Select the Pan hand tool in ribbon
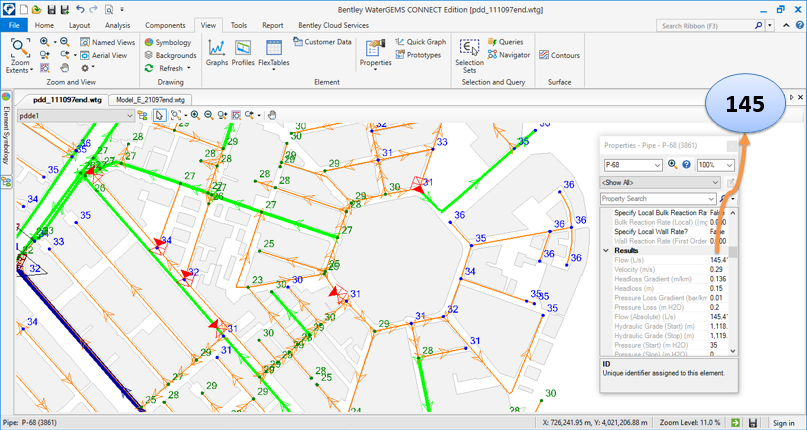Viewport: 807px width, 430px height. (64, 67)
